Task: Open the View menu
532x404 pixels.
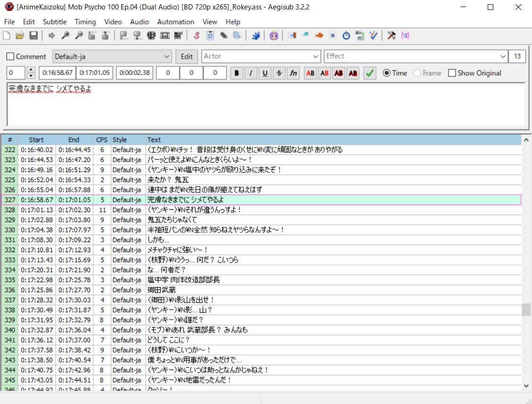Action: (x=210, y=22)
